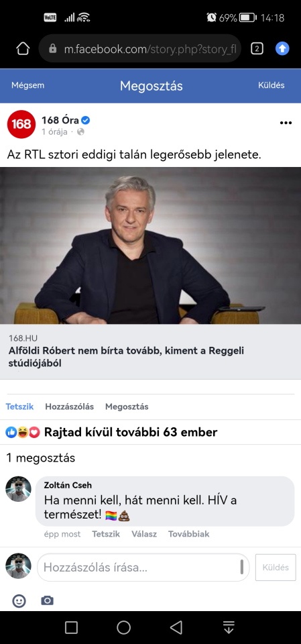
Task: Select Hozzászólás action under the post
Action: click(70, 407)
